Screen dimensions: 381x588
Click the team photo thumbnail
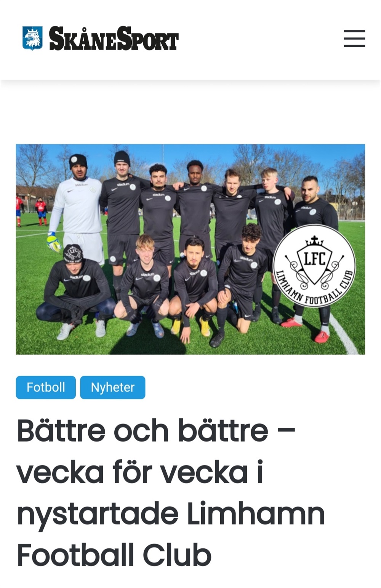[190, 249]
